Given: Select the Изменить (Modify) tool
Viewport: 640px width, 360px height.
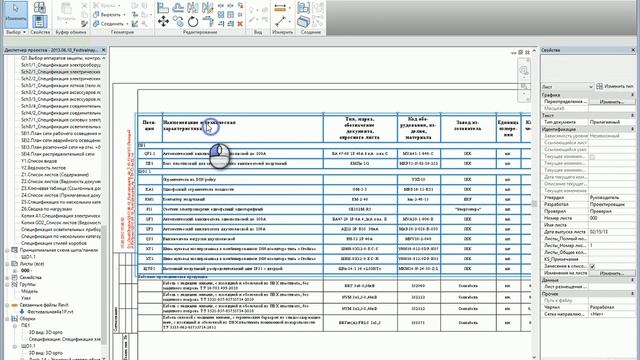Looking at the screenshot, I should coord(16,14).
